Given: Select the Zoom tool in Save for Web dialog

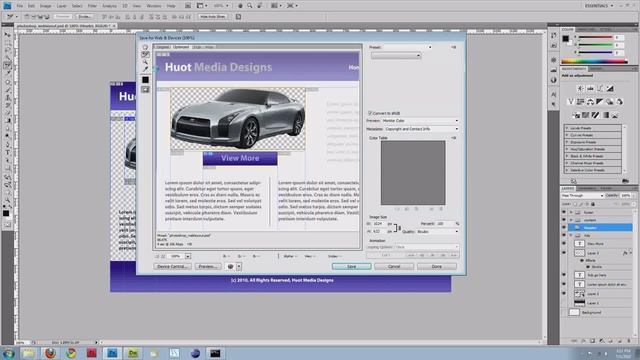Looking at the screenshot, I should coord(145,62).
